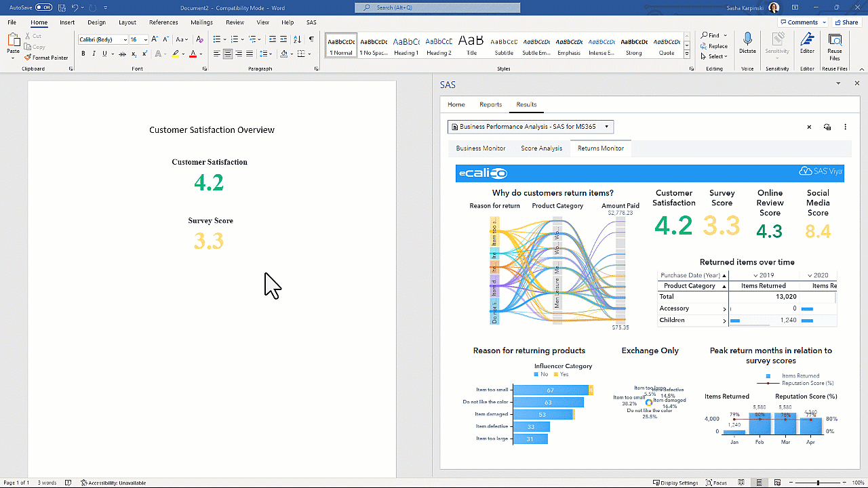Open the SAS report options kebab menu
The width and height of the screenshot is (868, 488).
click(845, 127)
